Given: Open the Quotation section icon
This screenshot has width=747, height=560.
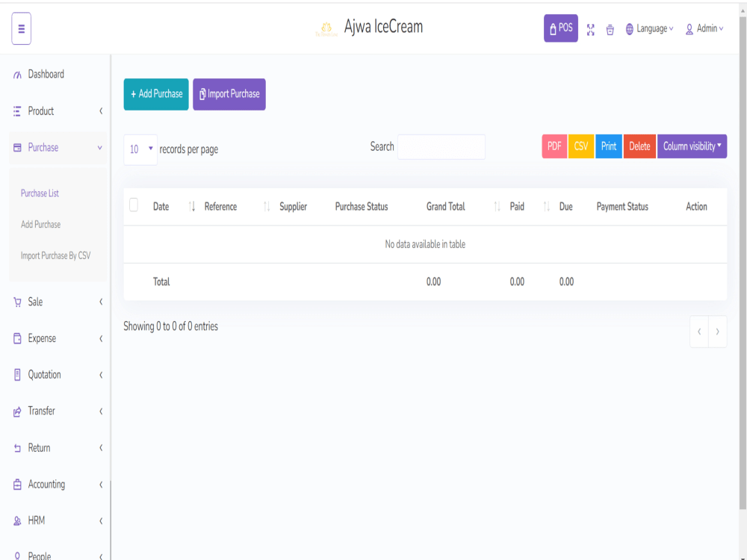Looking at the screenshot, I should click(x=16, y=374).
